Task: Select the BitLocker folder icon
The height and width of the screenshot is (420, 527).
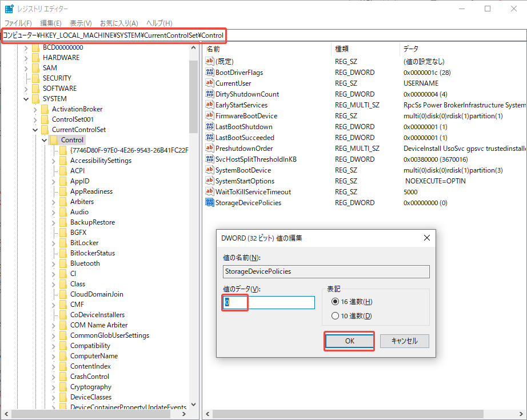Action: click(x=63, y=243)
